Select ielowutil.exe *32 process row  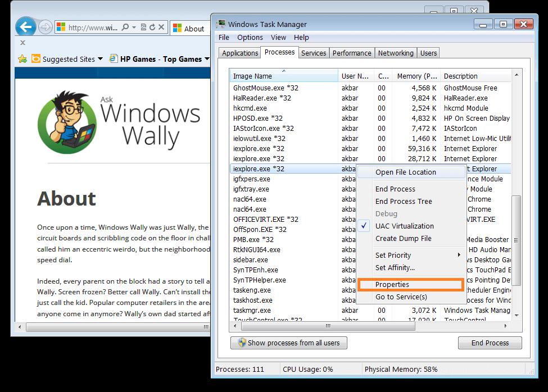[x=370, y=139]
